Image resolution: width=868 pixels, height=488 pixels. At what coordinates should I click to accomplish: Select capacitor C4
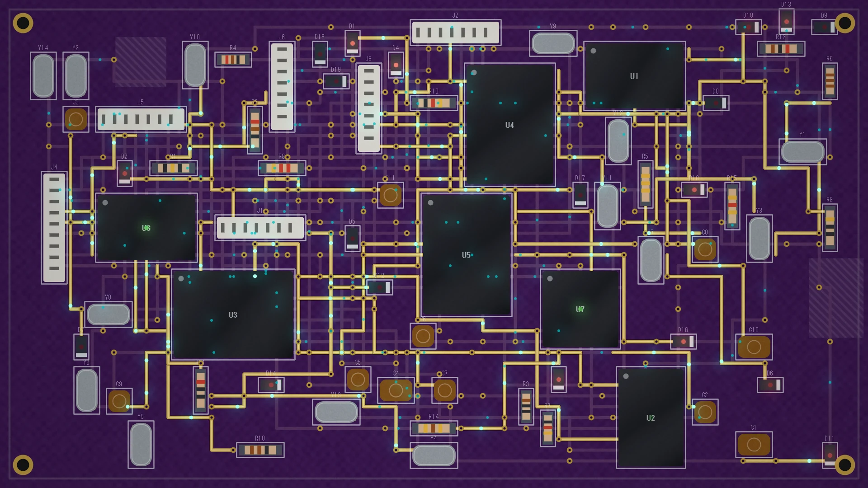point(396,390)
